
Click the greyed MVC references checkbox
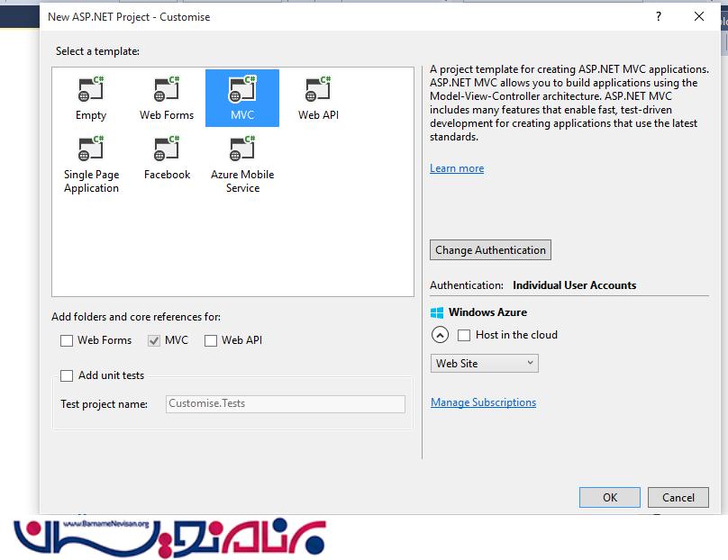pyautogui.click(x=154, y=341)
